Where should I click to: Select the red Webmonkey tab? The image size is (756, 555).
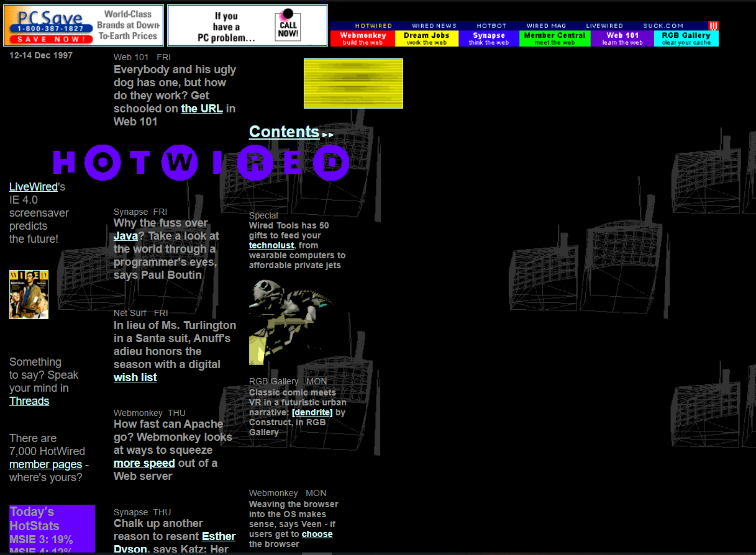click(363, 38)
